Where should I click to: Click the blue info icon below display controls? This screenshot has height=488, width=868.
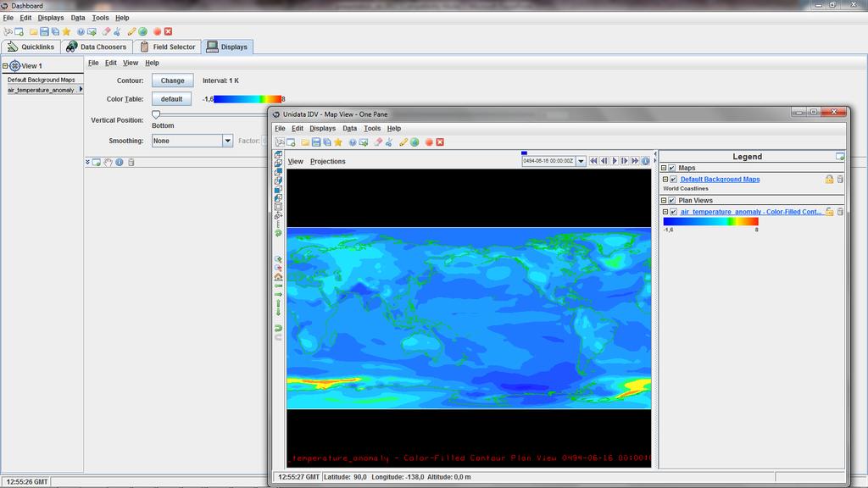119,162
